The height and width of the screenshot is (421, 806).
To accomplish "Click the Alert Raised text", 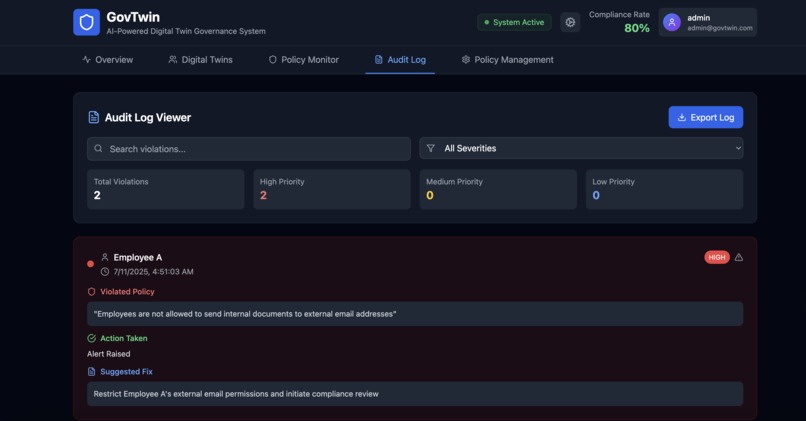I will [x=108, y=354].
